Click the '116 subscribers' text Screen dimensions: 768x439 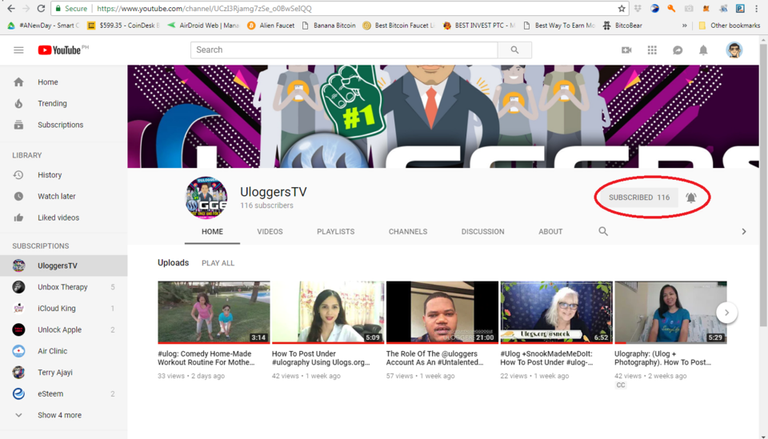[266, 205]
